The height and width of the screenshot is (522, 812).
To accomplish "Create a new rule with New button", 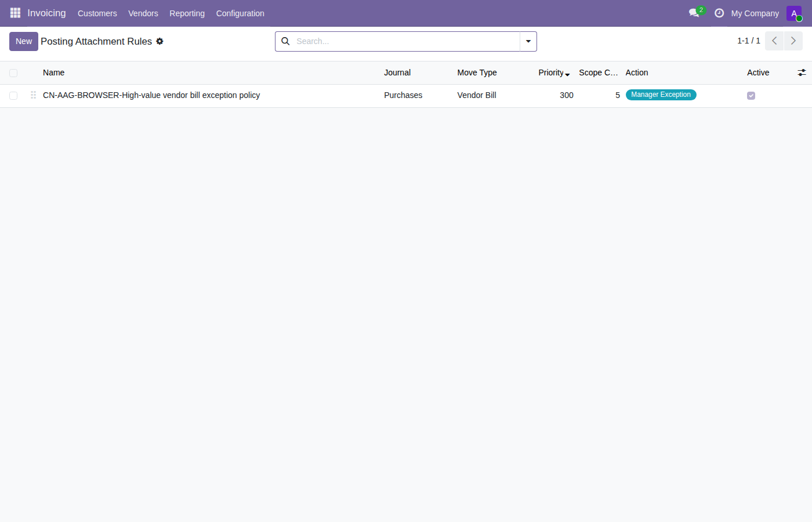I will coord(24,41).
